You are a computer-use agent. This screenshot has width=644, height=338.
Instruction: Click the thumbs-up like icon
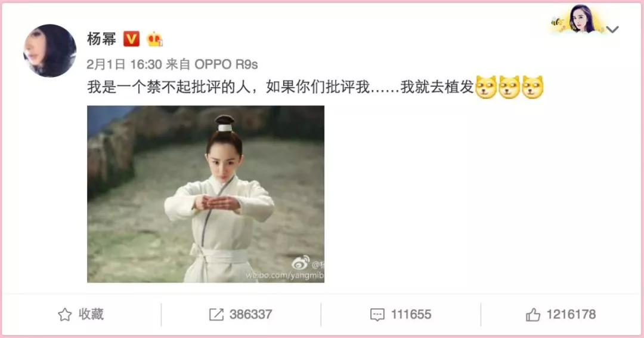pos(532,315)
